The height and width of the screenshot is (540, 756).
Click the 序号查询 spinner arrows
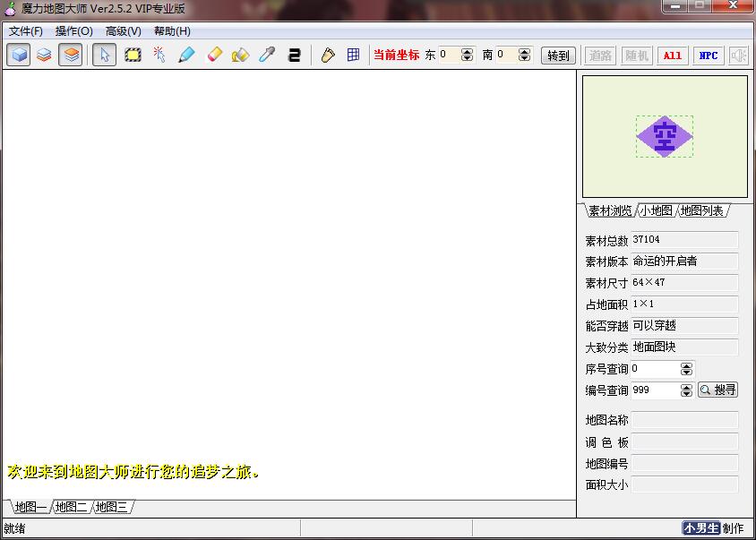tap(686, 369)
